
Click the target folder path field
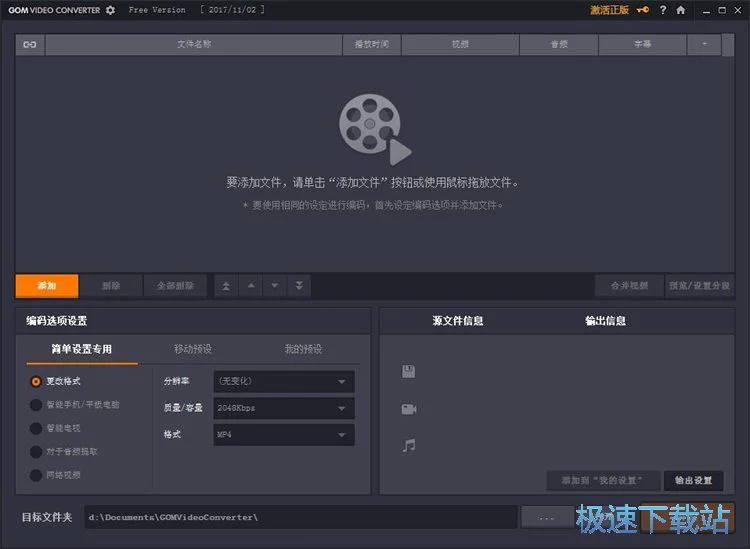click(301, 517)
